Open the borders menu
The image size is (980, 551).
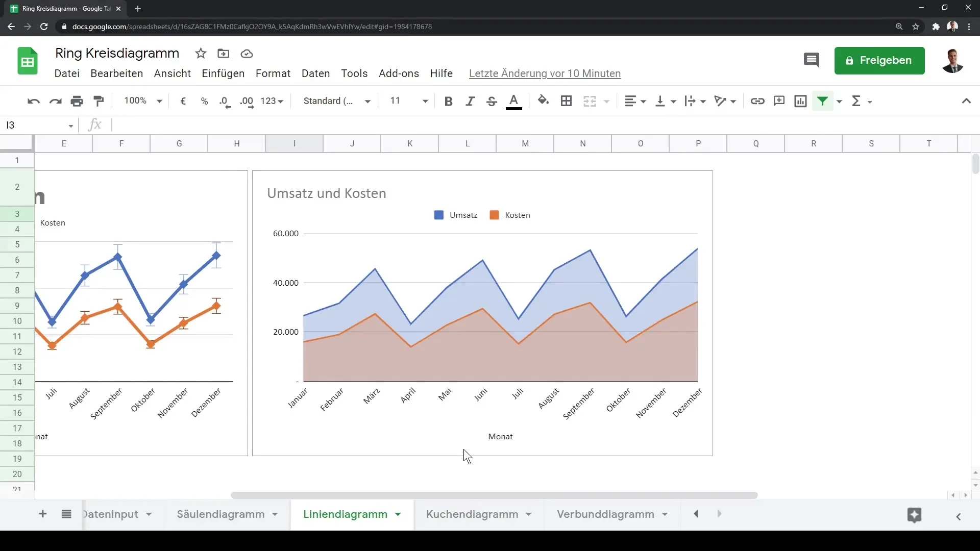click(x=566, y=101)
